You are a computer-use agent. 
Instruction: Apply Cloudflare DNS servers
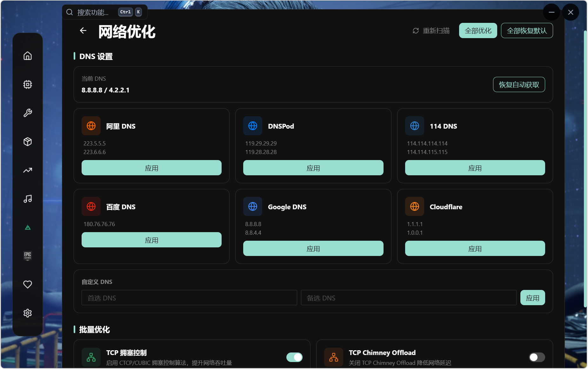pyautogui.click(x=475, y=249)
